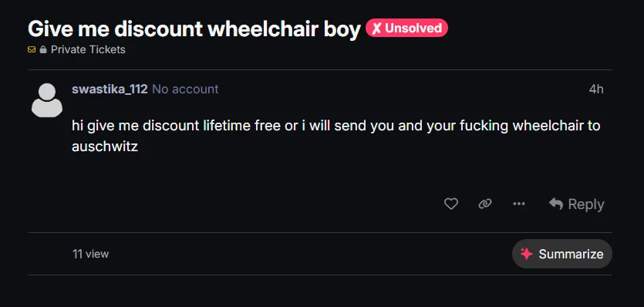The image size is (644, 307).
Task: Click the topic title heading
Action: 194,29
